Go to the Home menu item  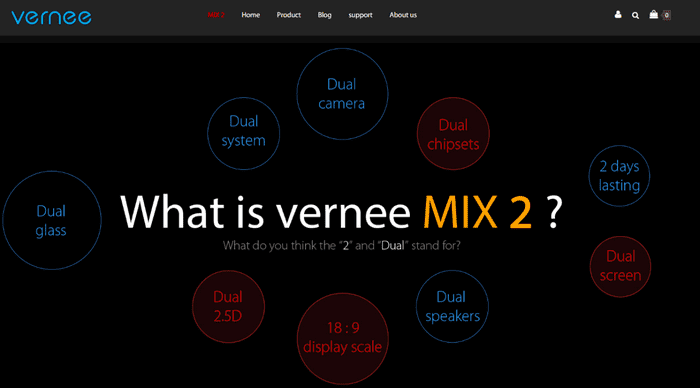[x=250, y=15]
